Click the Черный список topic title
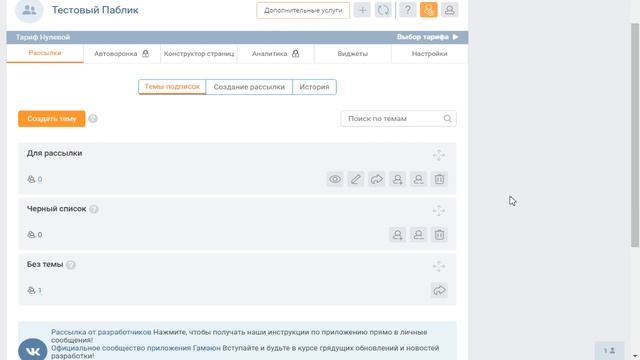 (56, 209)
